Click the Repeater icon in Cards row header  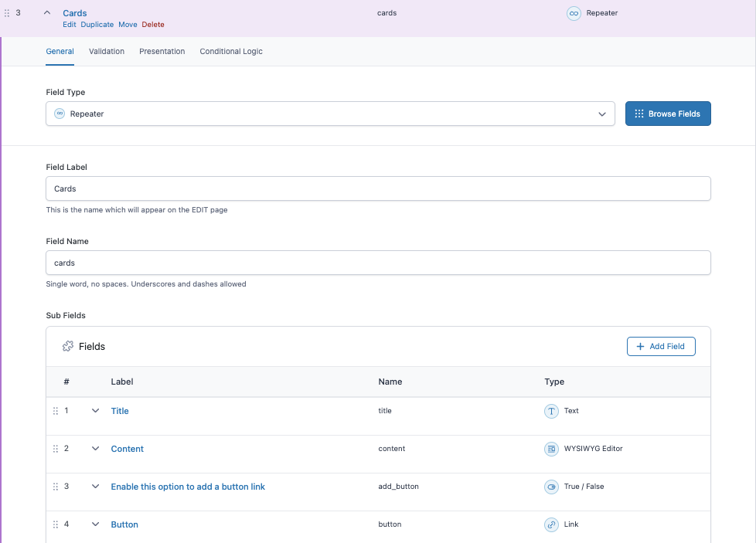coord(574,13)
